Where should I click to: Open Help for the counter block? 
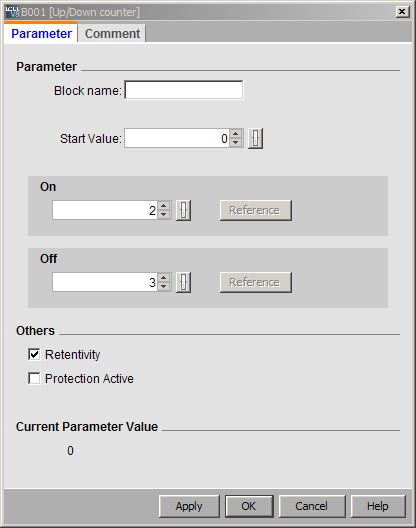378,506
